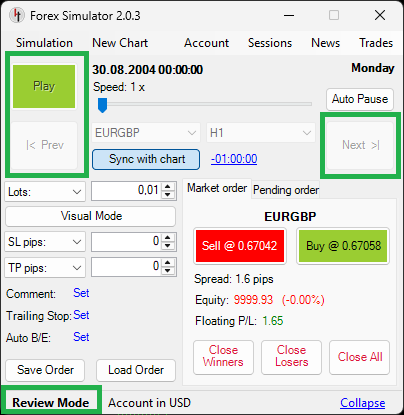Switch to the Pending order tab
The height and width of the screenshot is (415, 404).
point(286,190)
